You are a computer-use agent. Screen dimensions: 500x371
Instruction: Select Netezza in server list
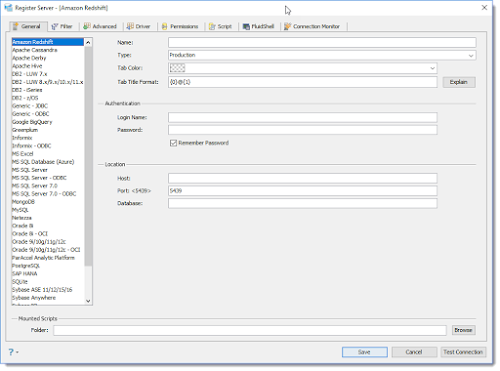click(48, 218)
